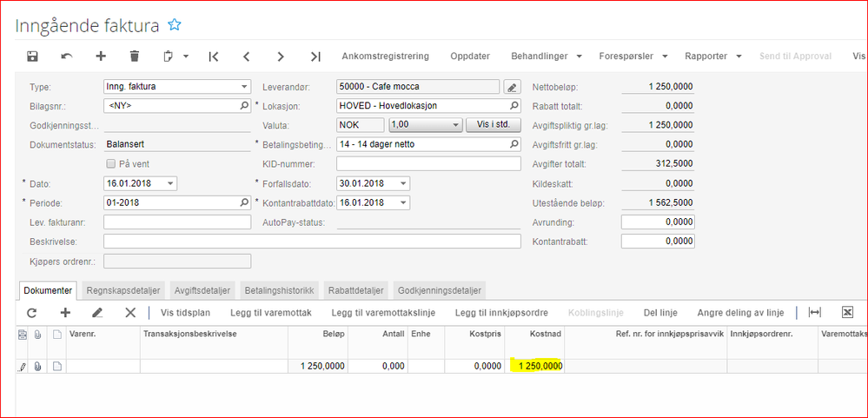The image size is (868, 418).
Task: Delete the invoice using the trash icon
Action: click(x=135, y=56)
